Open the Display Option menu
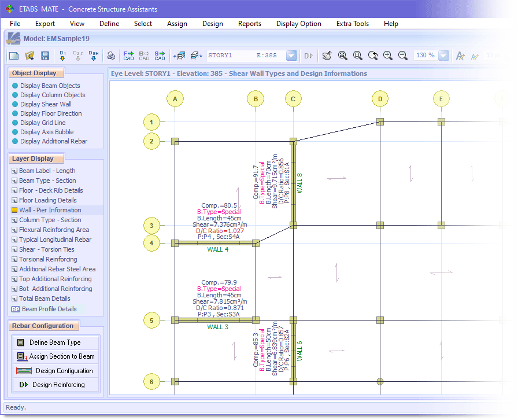The image size is (518, 420). tap(298, 24)
